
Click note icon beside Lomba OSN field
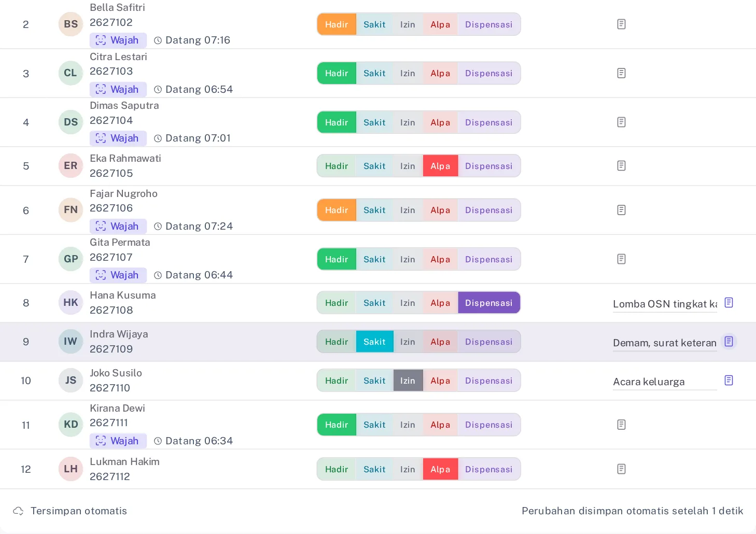729,303
